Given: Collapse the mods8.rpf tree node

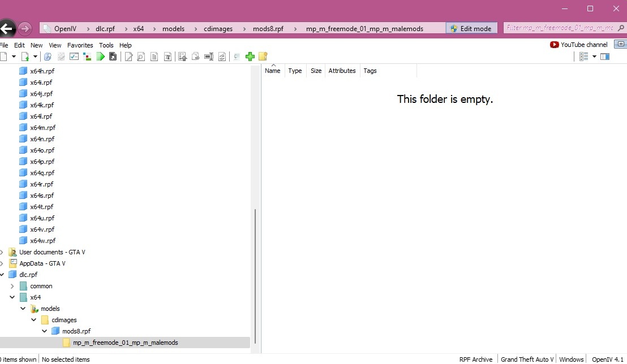Looking at the screenshot, I should tap(45, 331).
